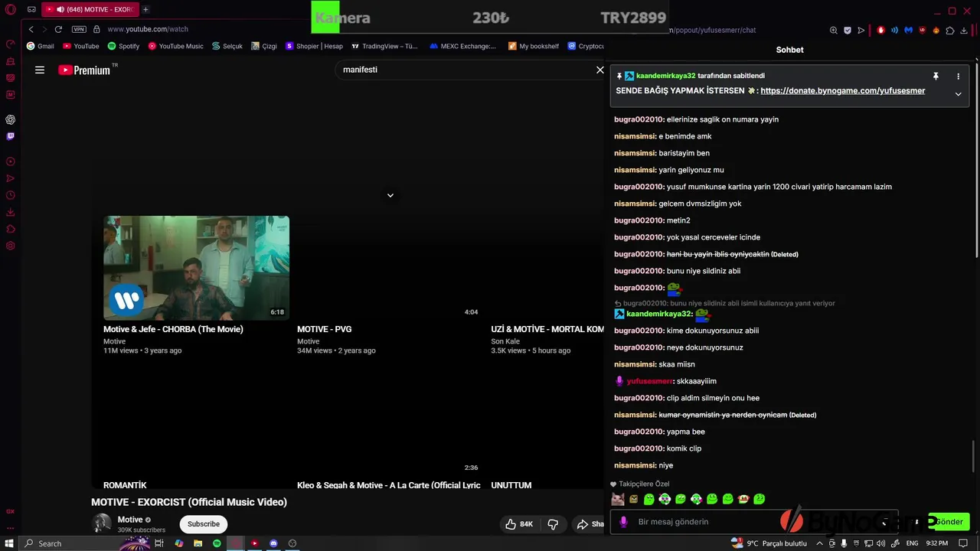The image size is (980, 551).
Task: Like the video with 84K likes
Action: click(x=518, y=524)
